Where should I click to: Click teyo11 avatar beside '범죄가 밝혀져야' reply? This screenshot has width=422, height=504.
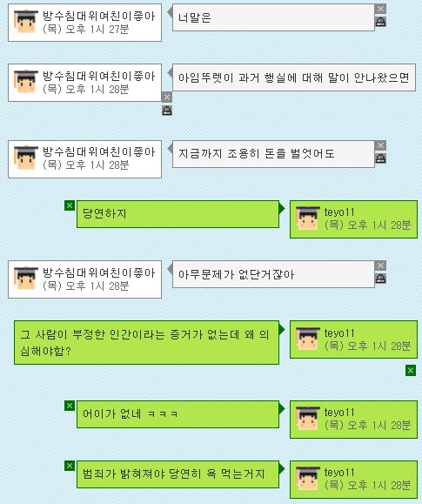(307, 479)
